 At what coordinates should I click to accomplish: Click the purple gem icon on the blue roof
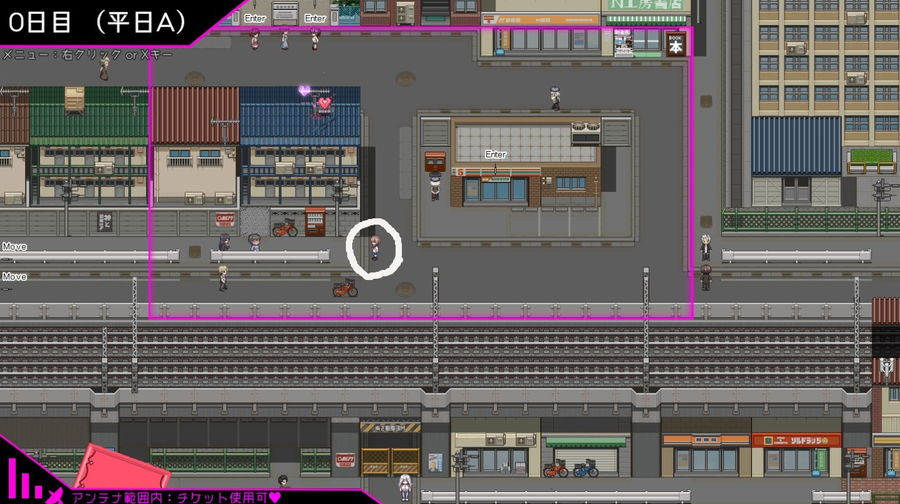coord(304,90)
